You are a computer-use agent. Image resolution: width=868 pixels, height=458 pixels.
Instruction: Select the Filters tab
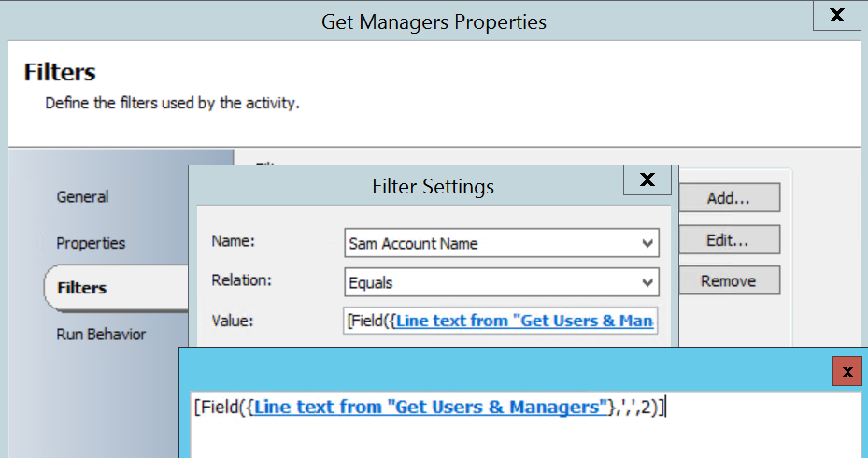pos(82,288)
